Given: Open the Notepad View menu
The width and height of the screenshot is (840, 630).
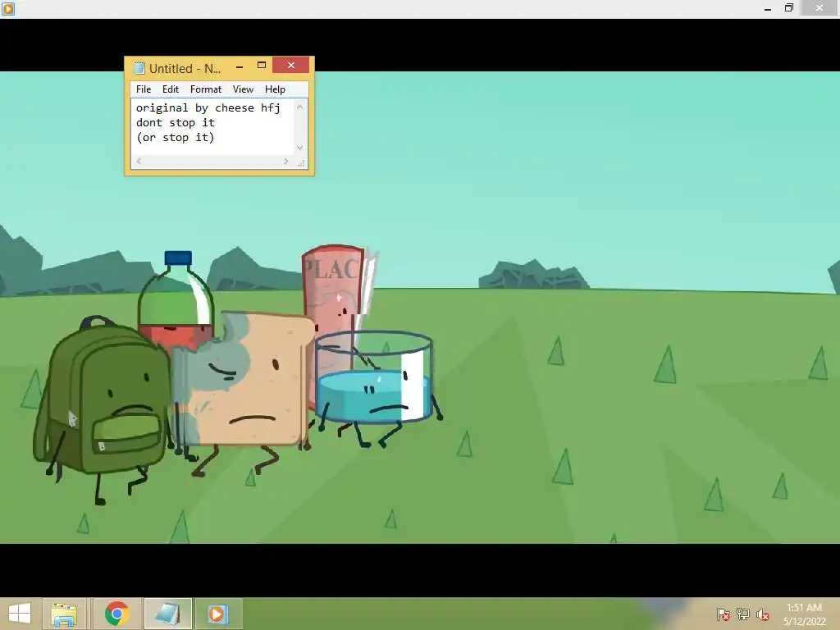Looking at the screenshot, I should [x=243, y=89].
